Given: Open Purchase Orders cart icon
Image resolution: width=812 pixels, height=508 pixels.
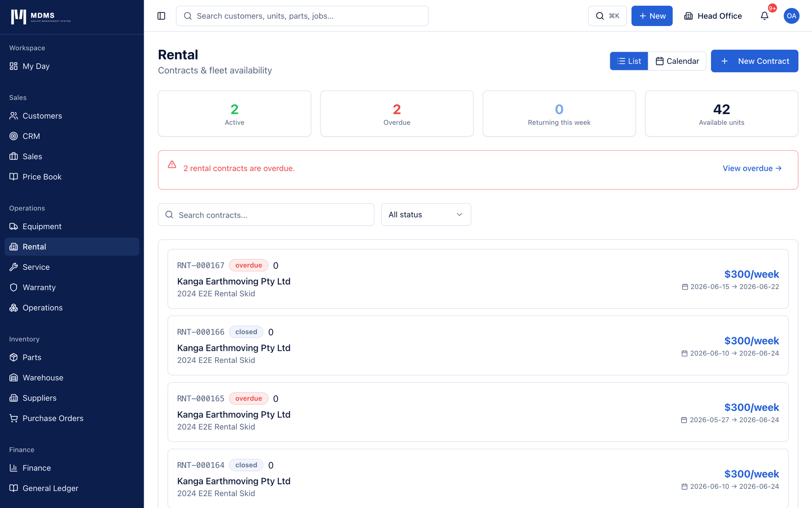Looking at the screenshot, I should coord(14,418).
